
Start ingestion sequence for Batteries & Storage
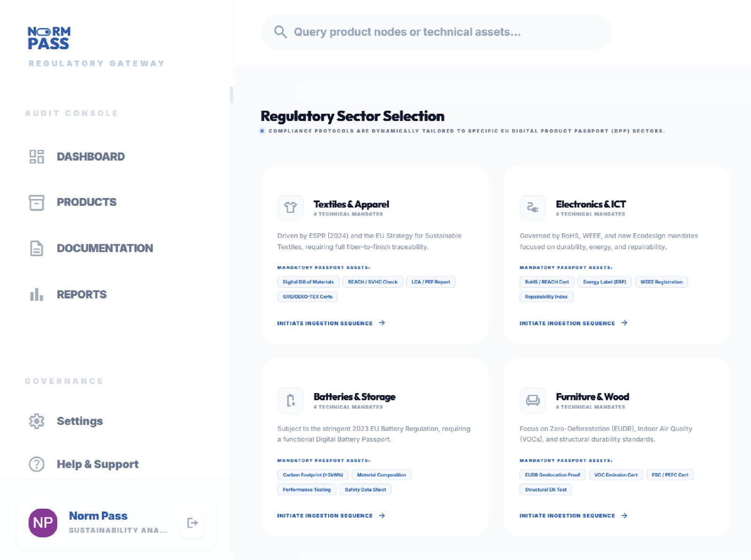(x=331, y=515)
